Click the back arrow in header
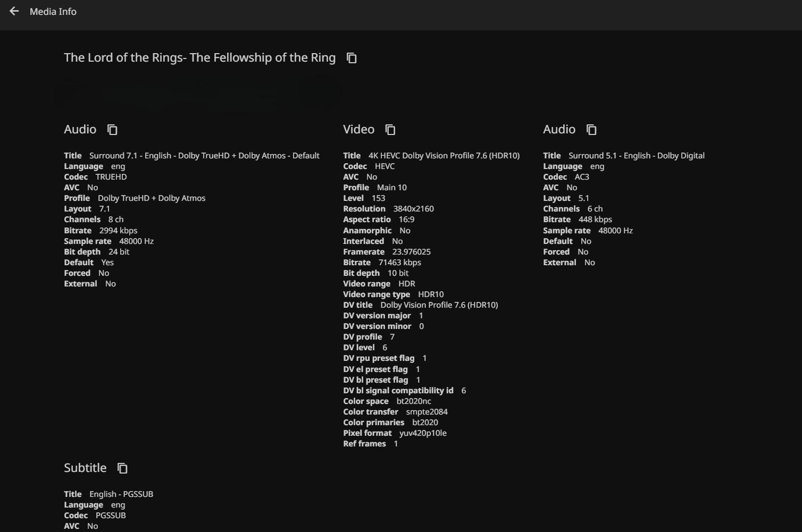The height and width of the screenshot is (532, 802). 14,11
